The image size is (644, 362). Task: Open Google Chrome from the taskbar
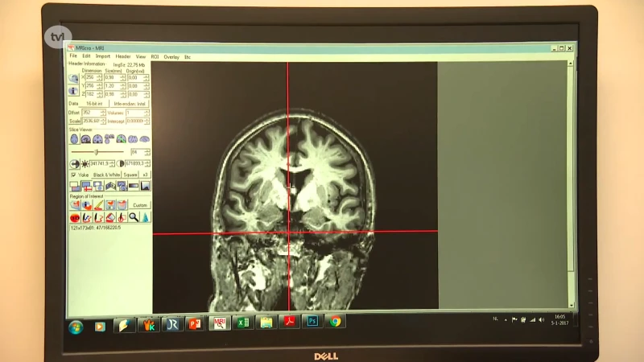tap(335, 321)
